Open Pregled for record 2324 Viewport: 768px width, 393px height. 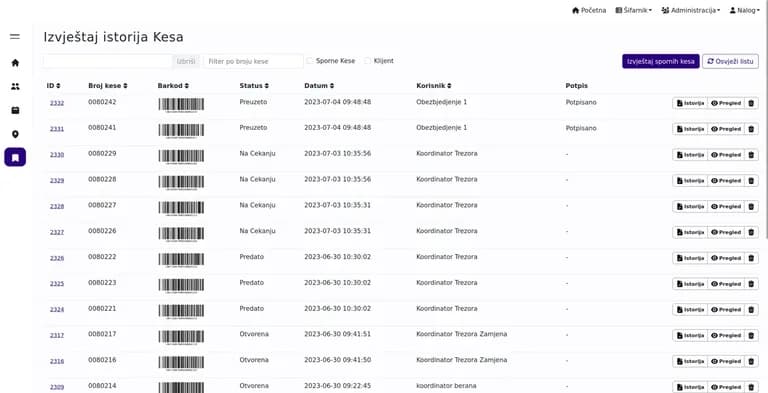(x=726, y=310)
